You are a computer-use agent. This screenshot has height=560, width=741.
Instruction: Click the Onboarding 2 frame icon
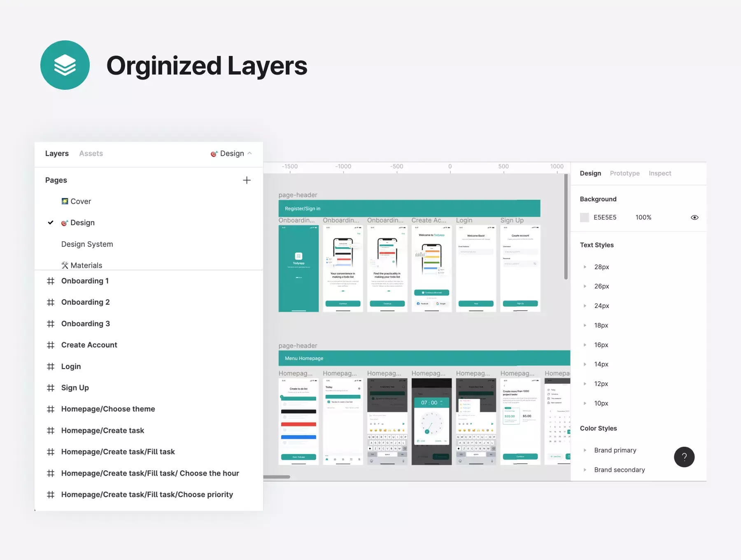(51, 302)
